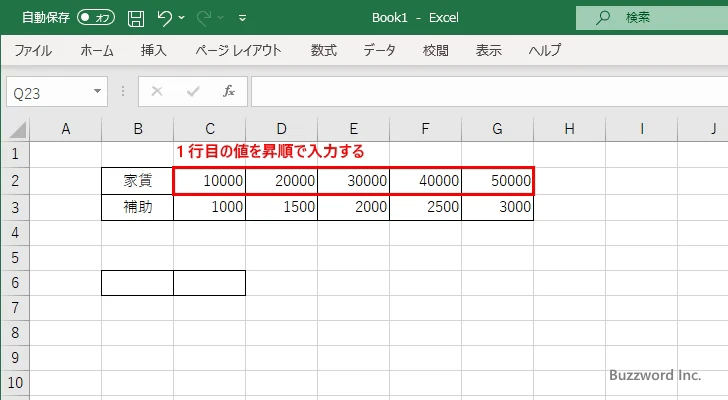The image size is (728, 400).
Task: Open Customize Quick Access Toolbar dropdown
Action: pos(243,17)
